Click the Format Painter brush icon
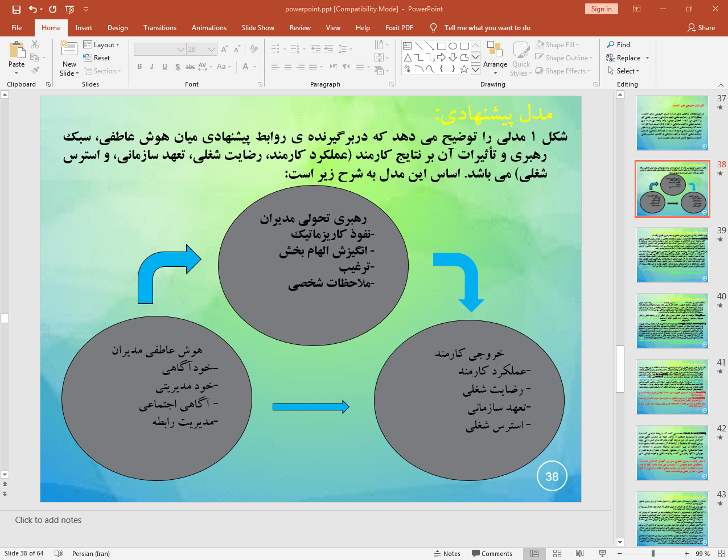The width and height of the screenshot is (728, 560). tap(35, 71)
